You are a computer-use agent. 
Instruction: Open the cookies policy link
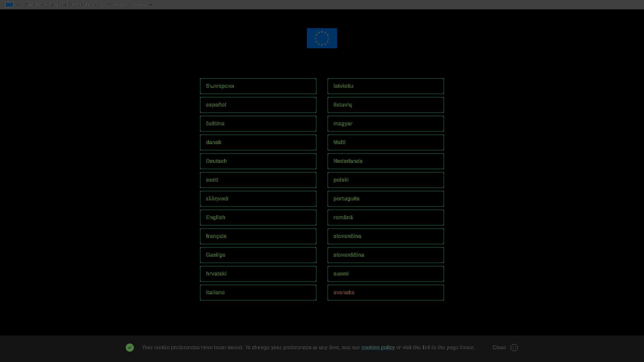pyautogui.click(x=378, y=348)
